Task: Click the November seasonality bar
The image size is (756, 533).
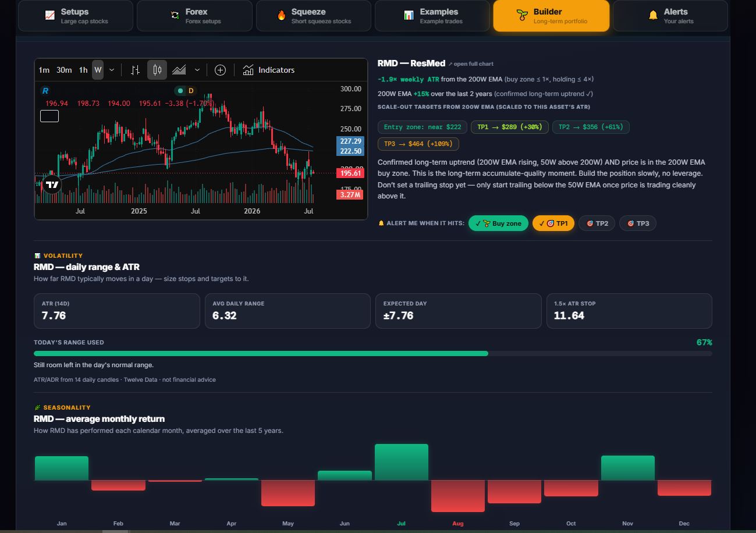Action: (x=628, y=468)
